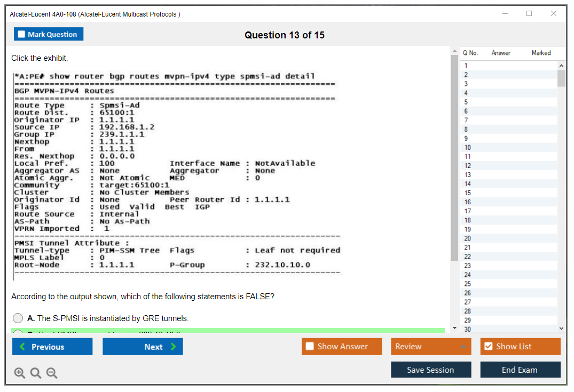Go to the Previous question
Screen dimensions: 574x392
52,347
